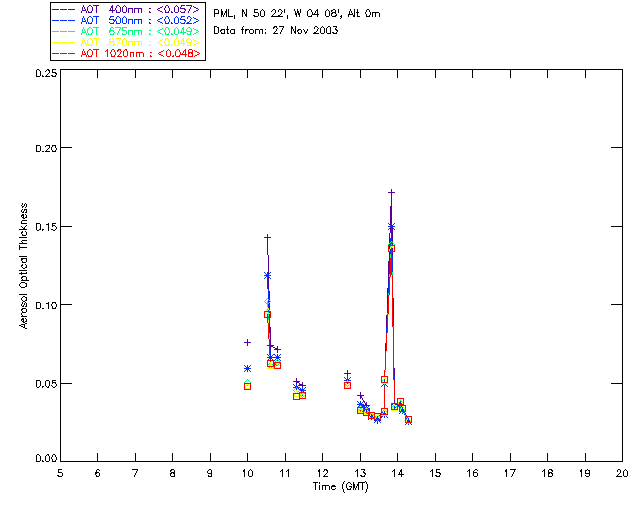Click the Aerosol Optical Thickness axis title

pos(24,266)
